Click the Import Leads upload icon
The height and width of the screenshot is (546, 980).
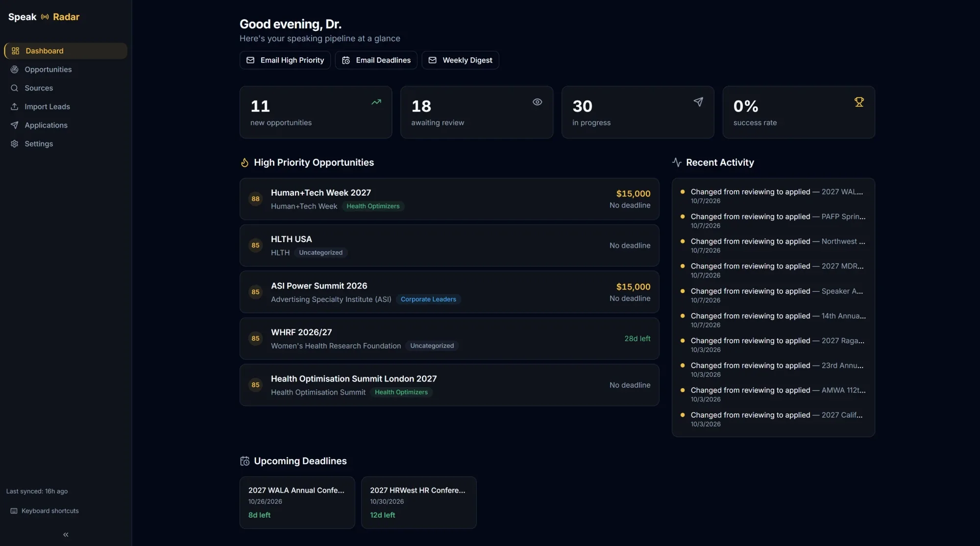(x=15, y=107)
